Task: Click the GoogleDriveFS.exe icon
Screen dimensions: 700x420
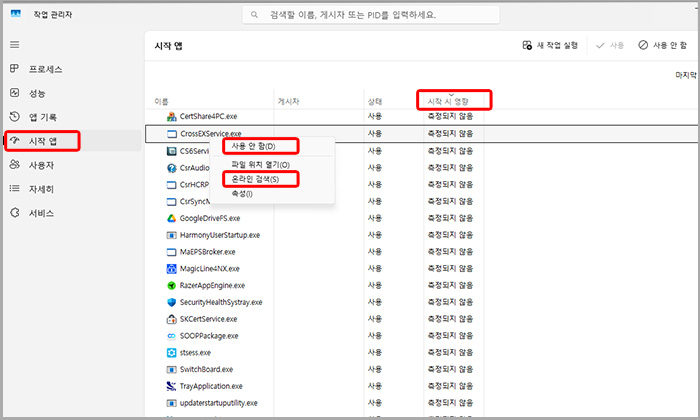Action: (171, 218)
